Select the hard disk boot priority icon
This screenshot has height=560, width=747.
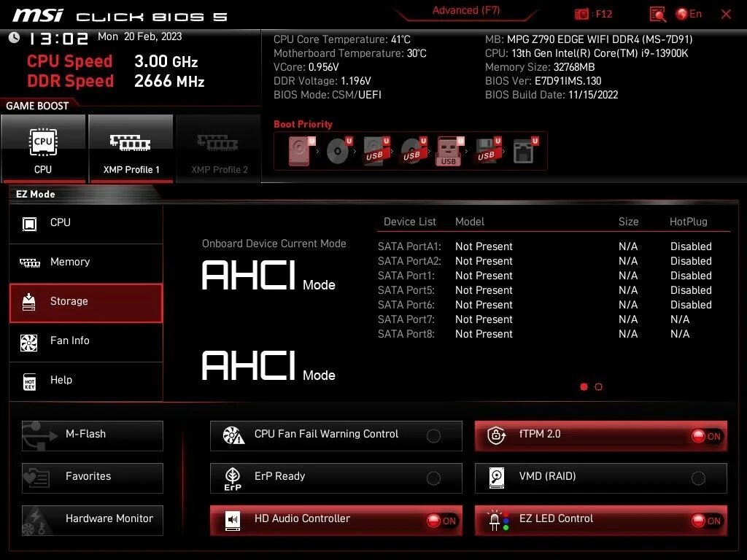(301, 151)
